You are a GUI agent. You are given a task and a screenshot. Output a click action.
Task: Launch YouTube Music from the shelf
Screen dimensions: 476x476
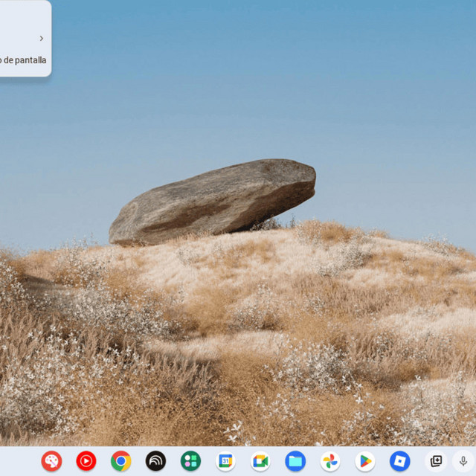point(86,461)
